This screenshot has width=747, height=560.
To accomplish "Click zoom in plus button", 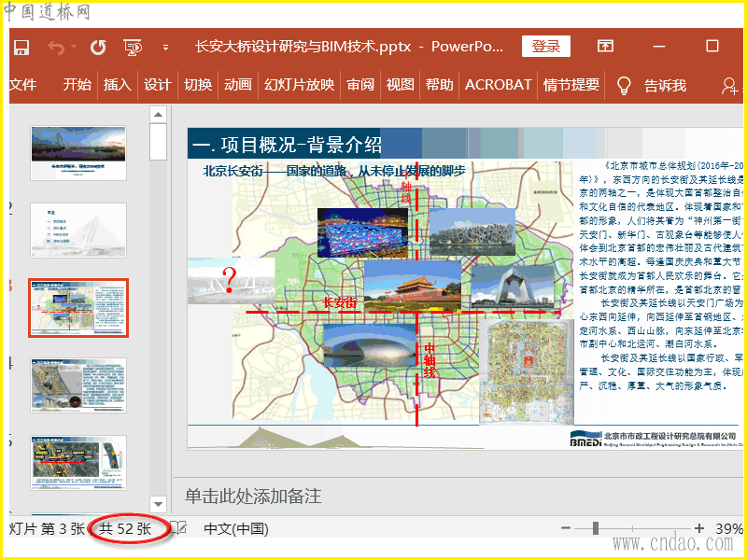I will click(698, 528).
